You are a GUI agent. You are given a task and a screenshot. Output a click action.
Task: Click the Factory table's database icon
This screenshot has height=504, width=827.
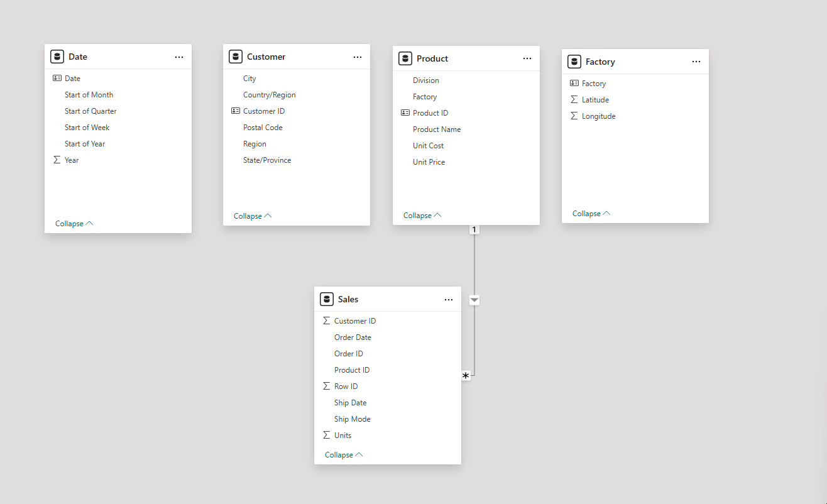(574, 62)
